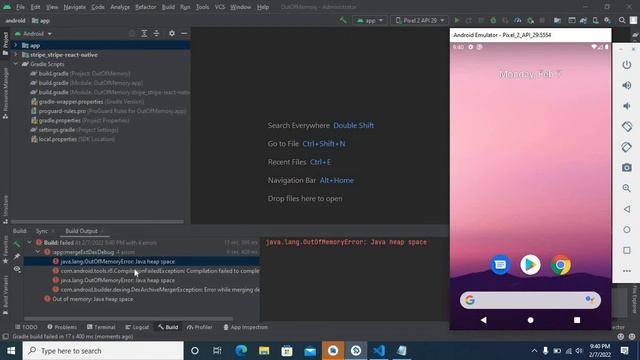
Task: Open the Profiler tool window
Action: tap(200, 327)
